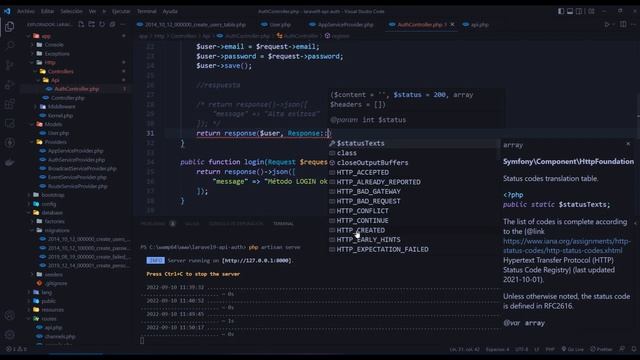Open the Explorer view in activity bar
This screenshot has width=640, height=360.
9,27
